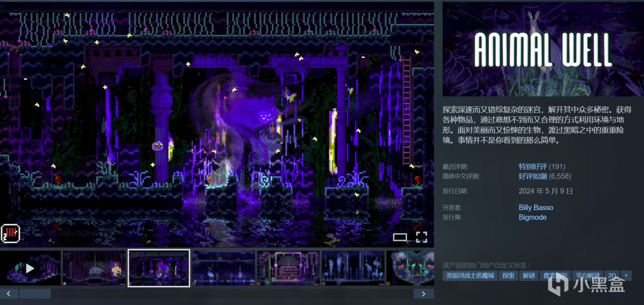644x305 pixels.
Task: Open developer Billy Basso link
Action: 536,207
